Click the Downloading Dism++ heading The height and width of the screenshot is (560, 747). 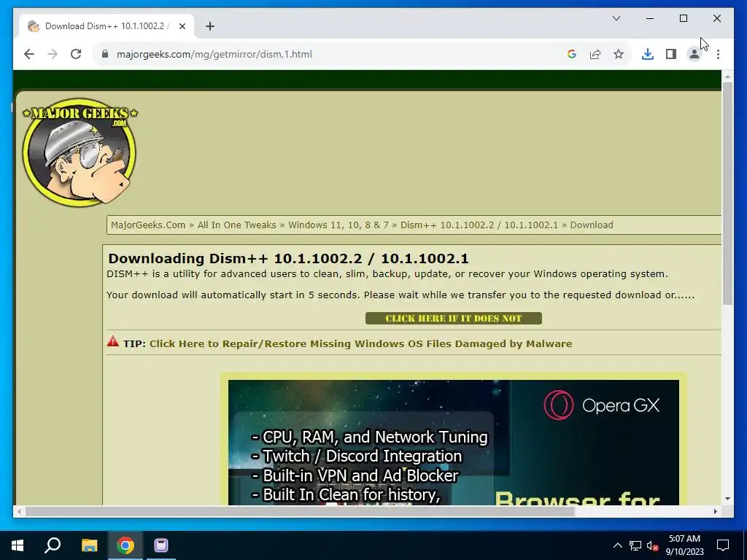click(x=288, y=258)
